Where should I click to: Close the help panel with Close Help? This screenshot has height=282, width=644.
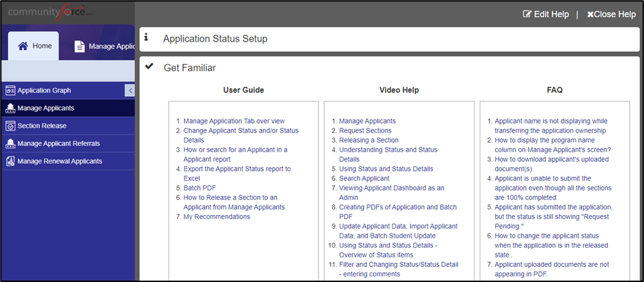tap(611, 14)
